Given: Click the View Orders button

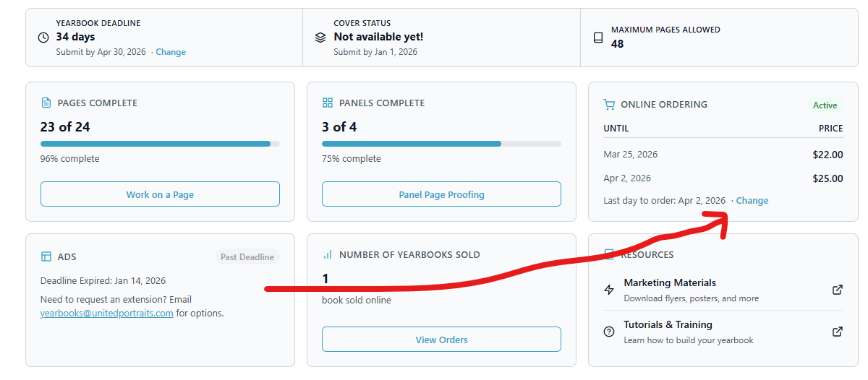Looking at the screenshot, I should coord(441,340).
